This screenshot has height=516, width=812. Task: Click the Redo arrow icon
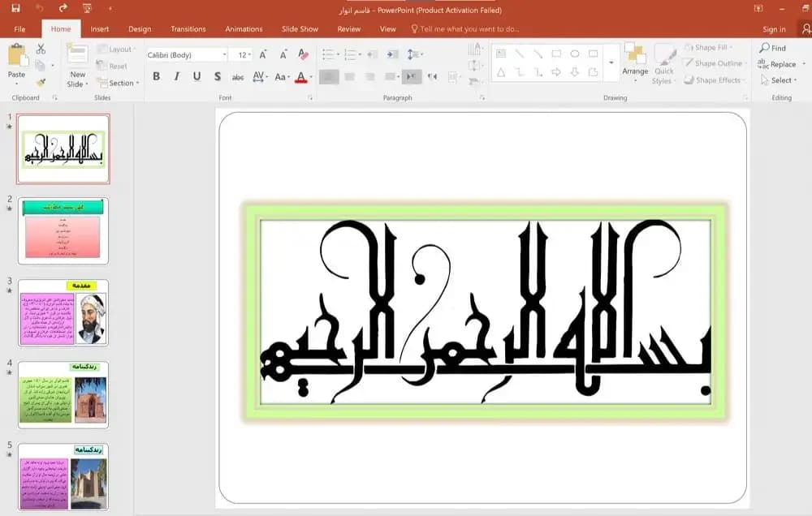(63, 8)
